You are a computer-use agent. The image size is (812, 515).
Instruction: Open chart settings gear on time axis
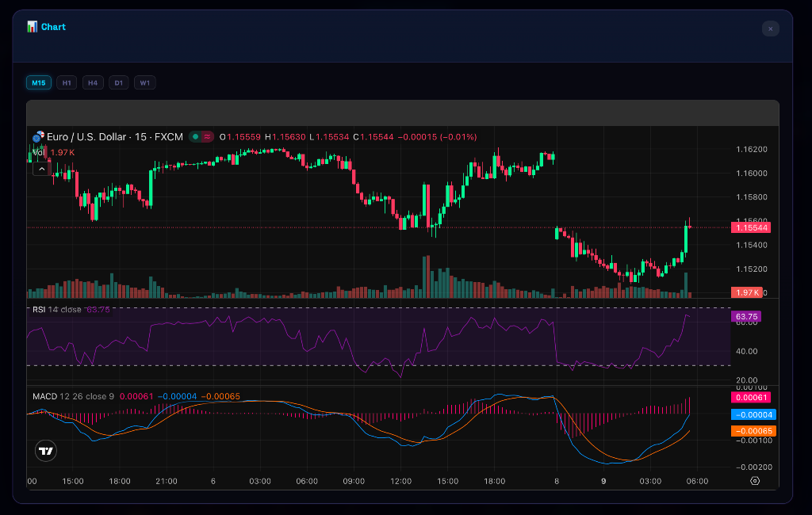[754, 481]
